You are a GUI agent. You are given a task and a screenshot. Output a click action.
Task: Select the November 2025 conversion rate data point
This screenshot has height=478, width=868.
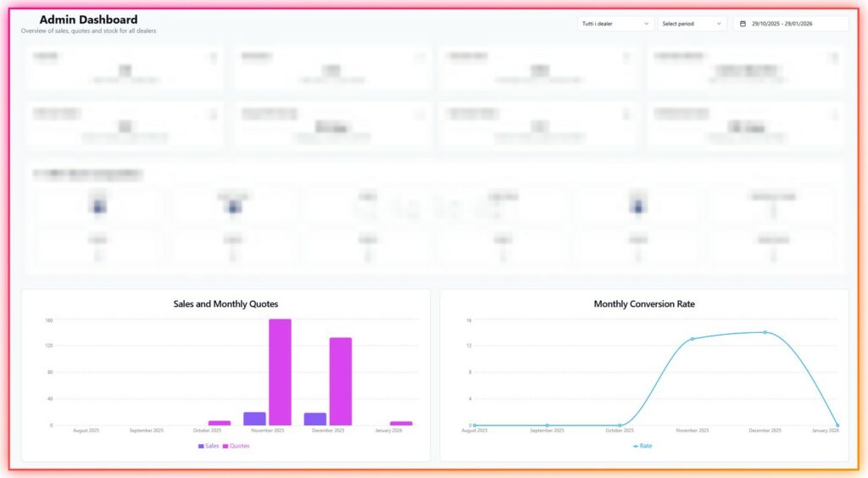[x=693, y=339]
